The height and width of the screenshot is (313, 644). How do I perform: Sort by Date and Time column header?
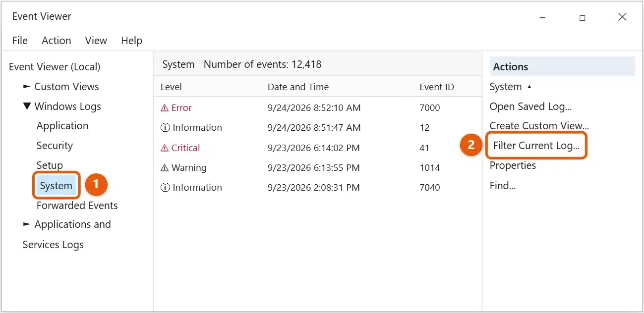298,87
